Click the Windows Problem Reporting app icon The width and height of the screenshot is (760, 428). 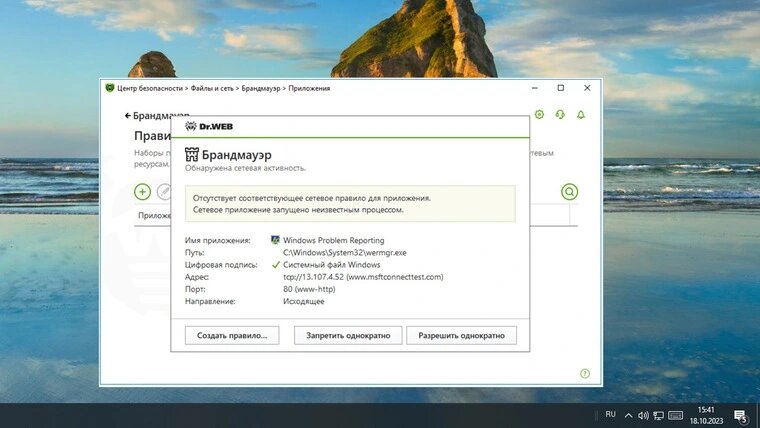point(275,240)
